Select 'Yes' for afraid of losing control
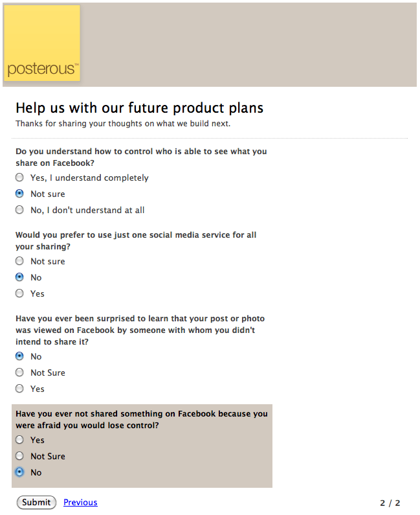This screenshot has width=420, height=515. click(19, 440)
